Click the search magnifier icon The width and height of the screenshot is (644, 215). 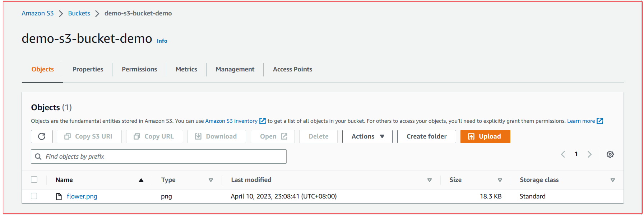click(x=38, y=156)
